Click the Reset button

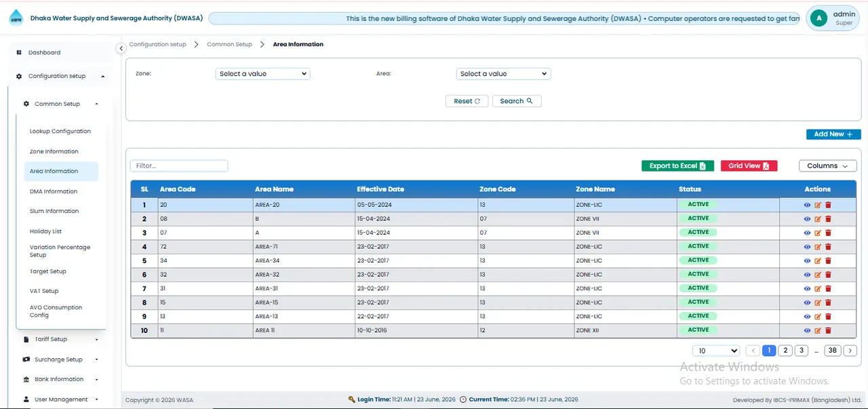467,101
